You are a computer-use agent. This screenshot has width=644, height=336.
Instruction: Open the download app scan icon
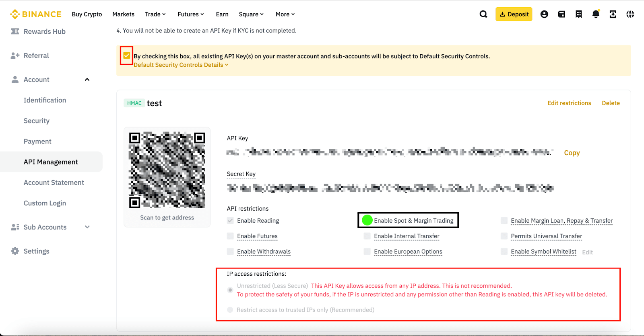click(613, 14)
